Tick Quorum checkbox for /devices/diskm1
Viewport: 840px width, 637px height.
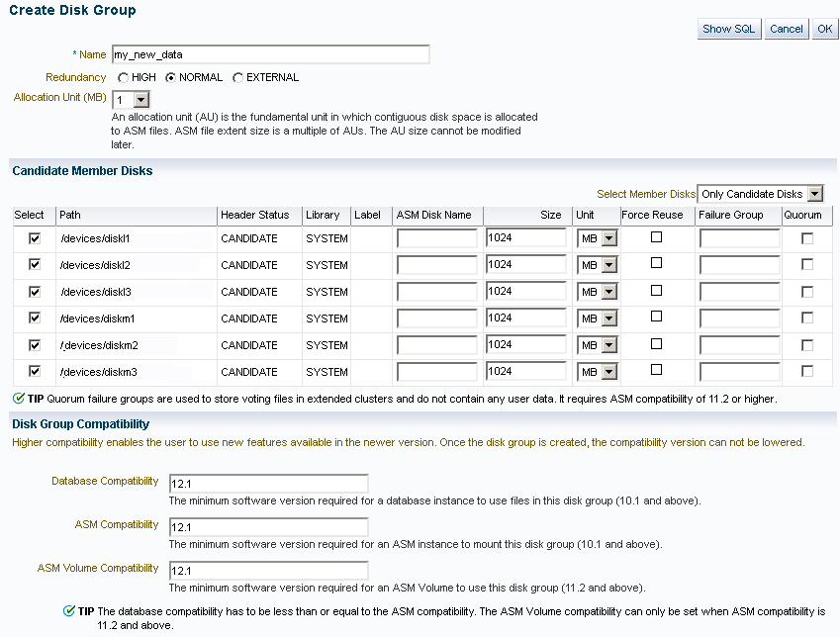click(807, 318)
